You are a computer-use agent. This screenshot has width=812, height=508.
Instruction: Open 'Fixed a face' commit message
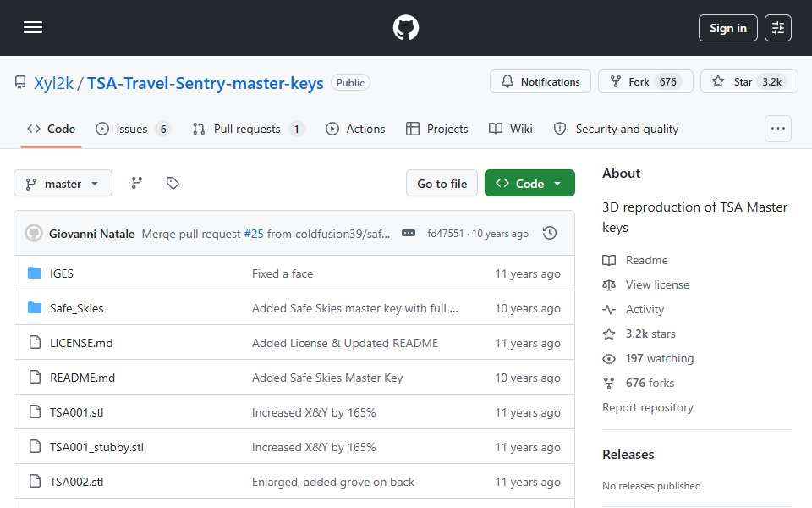[x=283, y=273]
